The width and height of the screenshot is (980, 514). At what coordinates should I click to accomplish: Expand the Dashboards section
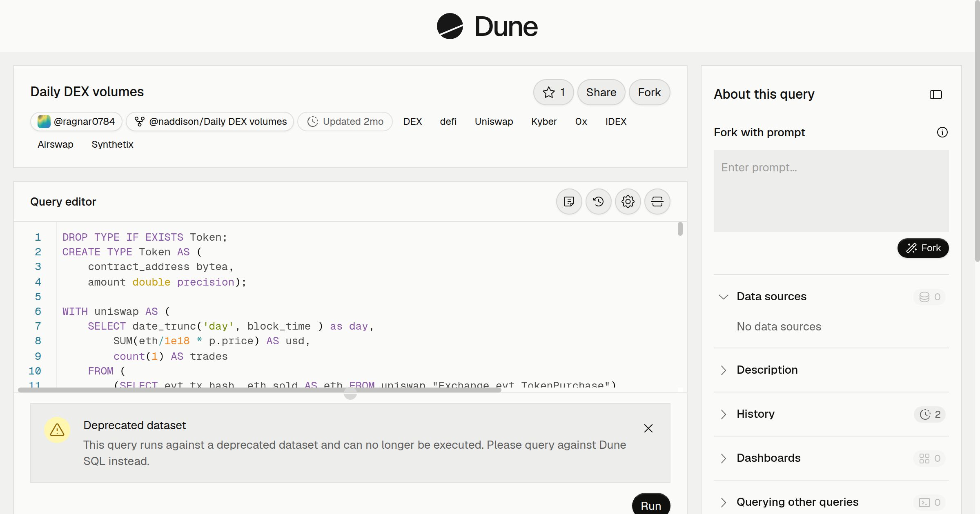point(723,458)
